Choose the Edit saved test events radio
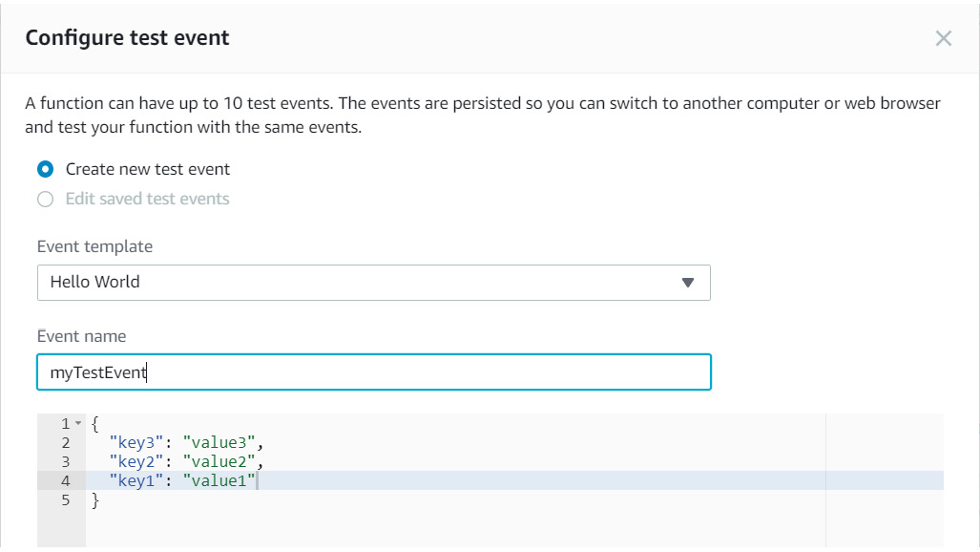This screenshot has width=980, height=552. [x=45, y=199]
